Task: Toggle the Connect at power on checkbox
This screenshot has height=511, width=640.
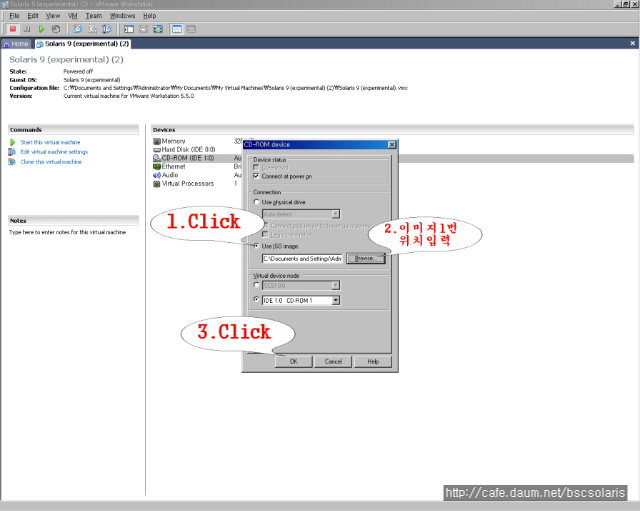Action: tap(256, 176)
